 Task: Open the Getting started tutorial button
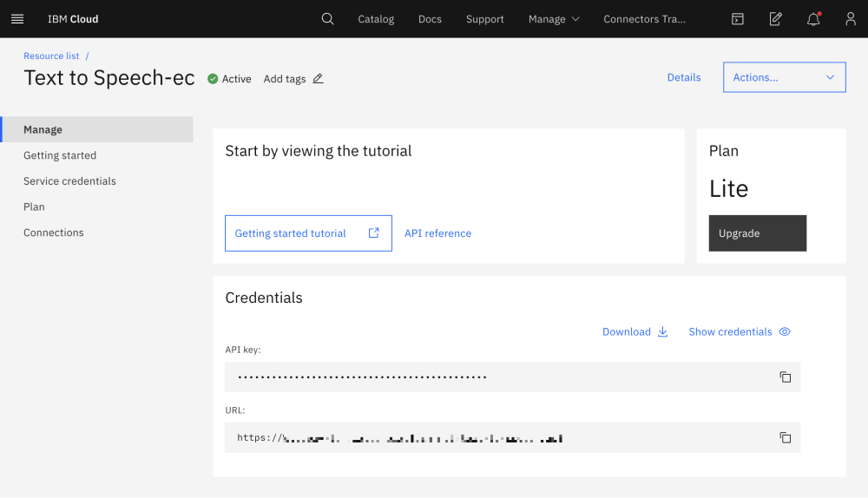308,233
